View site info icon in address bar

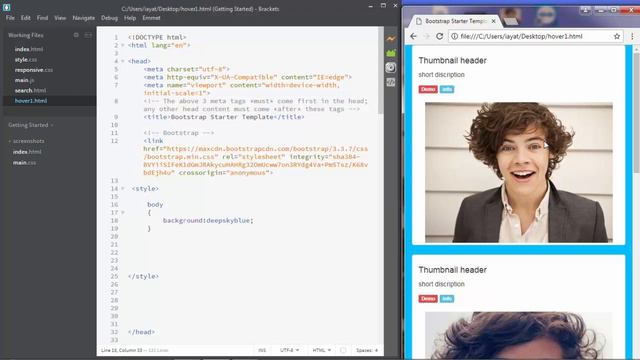pyautogui.click(x=454, y=36)
